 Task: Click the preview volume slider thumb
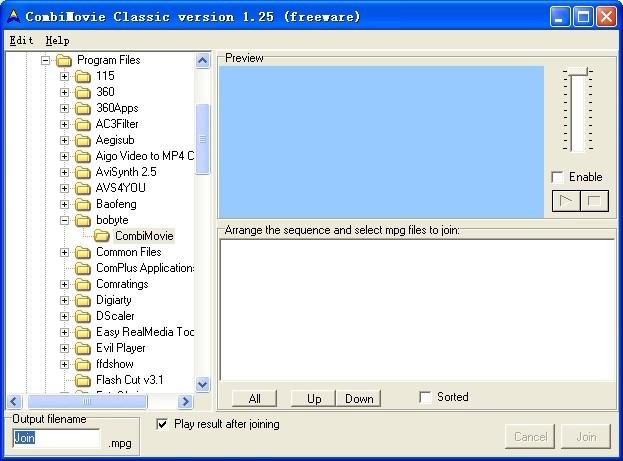point(578,71)
